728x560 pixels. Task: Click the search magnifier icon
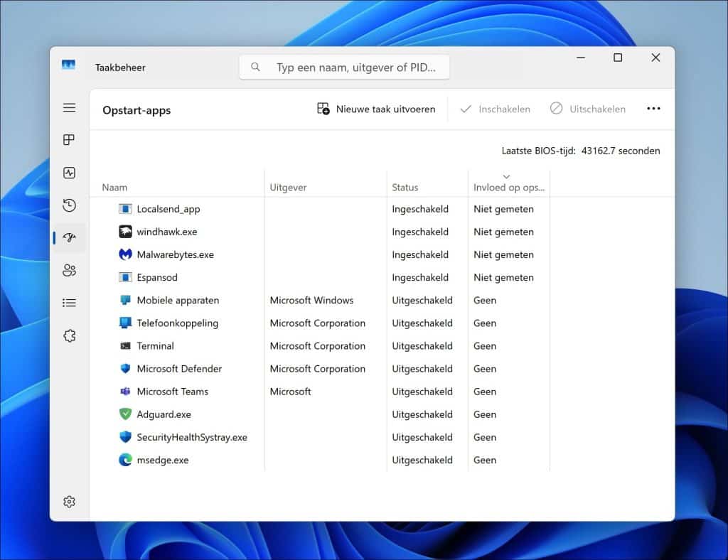point(255,67)
